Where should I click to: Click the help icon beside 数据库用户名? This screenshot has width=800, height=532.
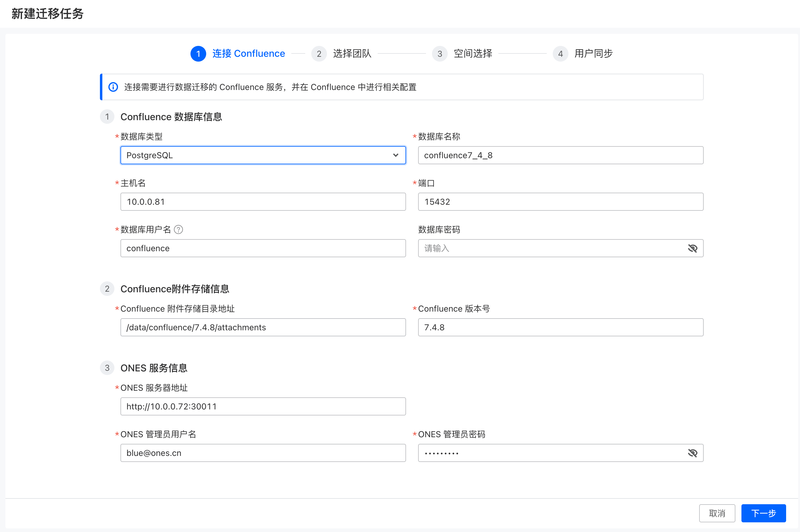click(x=178, y=230)
